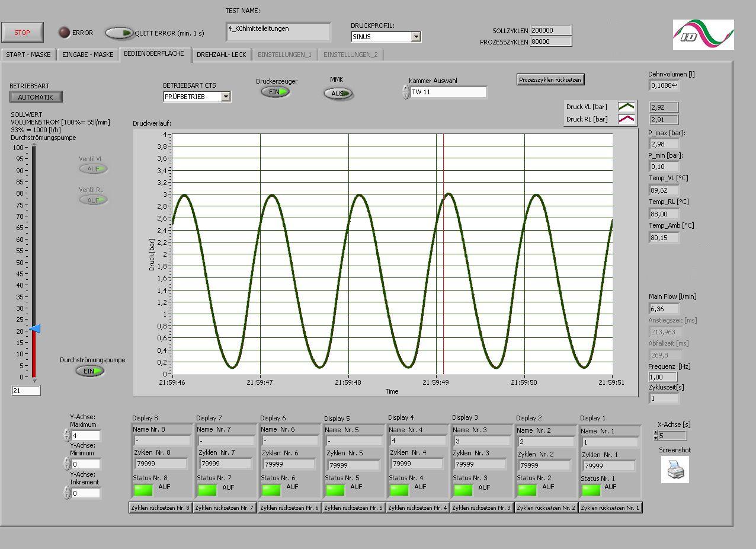Click the Y-Achse Minimum stepper arrows
Screen dimensions: 756x549
point(67,464)
